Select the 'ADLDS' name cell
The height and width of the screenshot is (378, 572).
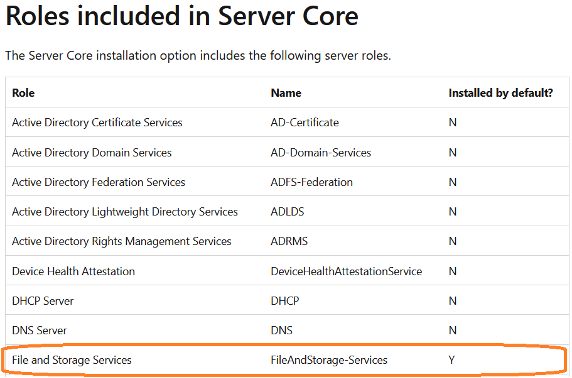pyautogui.click(x=287, y=212)
